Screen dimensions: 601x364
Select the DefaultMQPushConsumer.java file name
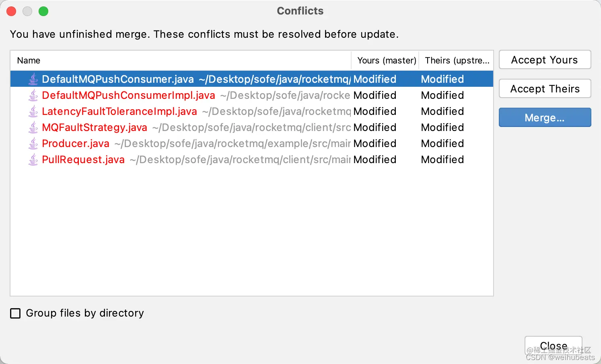point(118,79)
